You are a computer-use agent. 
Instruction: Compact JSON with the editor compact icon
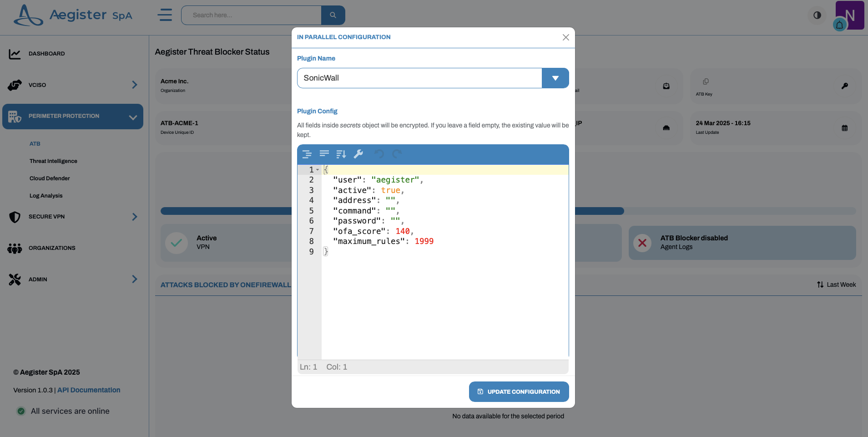pos(324,154)
